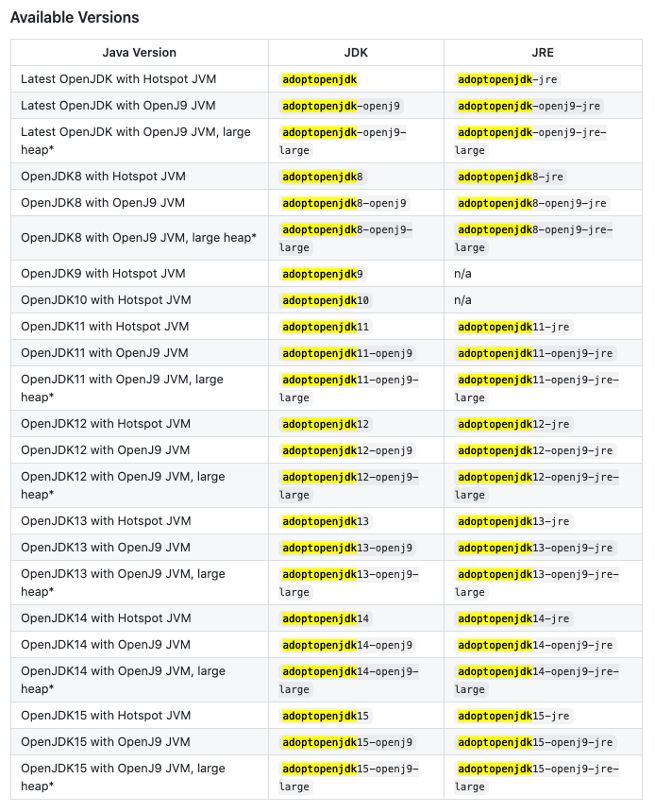Click the adoptopenjdk8-openj9-jre-large cask name
The width and height of the screenshot is (655, 812).
tap(534, 239)
